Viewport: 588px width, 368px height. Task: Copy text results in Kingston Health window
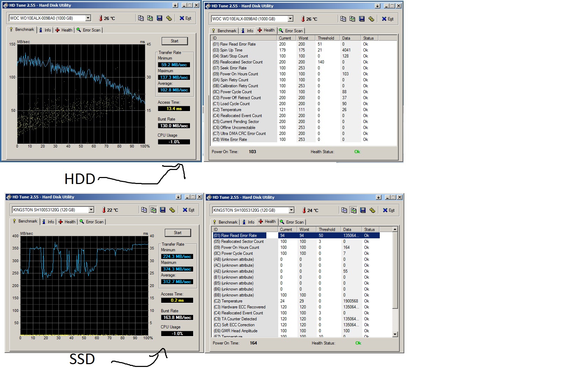pos(344,210)
